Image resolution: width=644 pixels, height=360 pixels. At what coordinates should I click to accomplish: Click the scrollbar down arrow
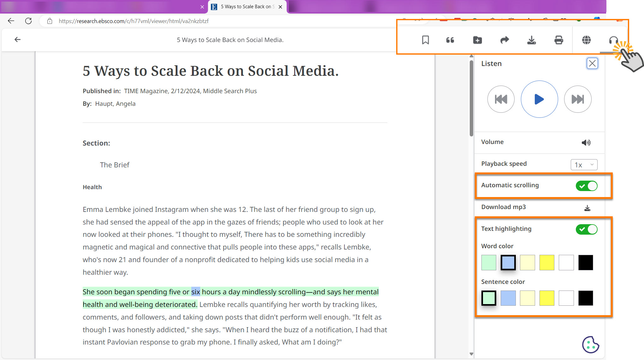[471, 354]
